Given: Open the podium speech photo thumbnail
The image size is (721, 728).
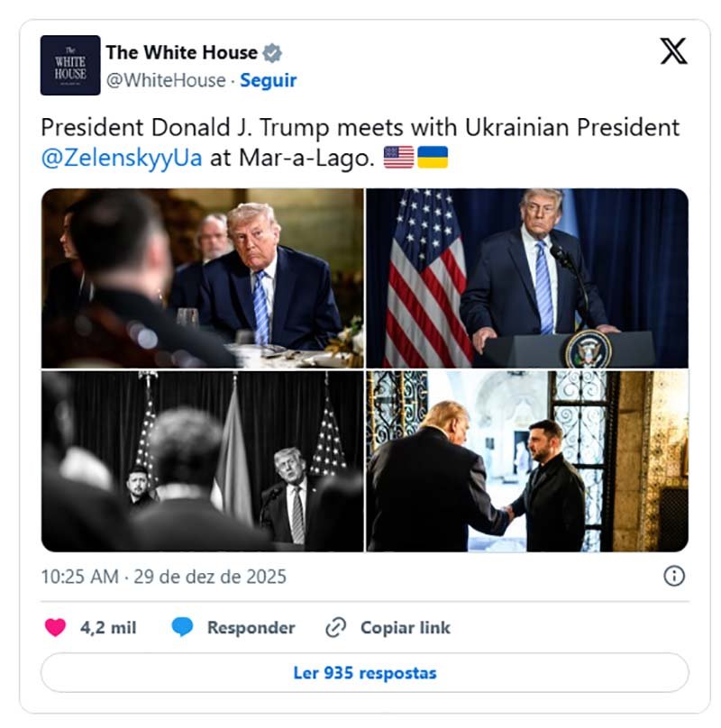Looking at the screenshot, I should click(527, 278).
